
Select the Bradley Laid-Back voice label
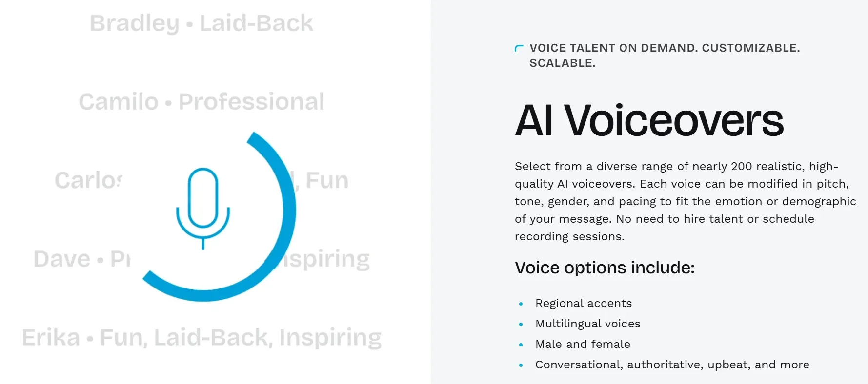tap(202, 23)
